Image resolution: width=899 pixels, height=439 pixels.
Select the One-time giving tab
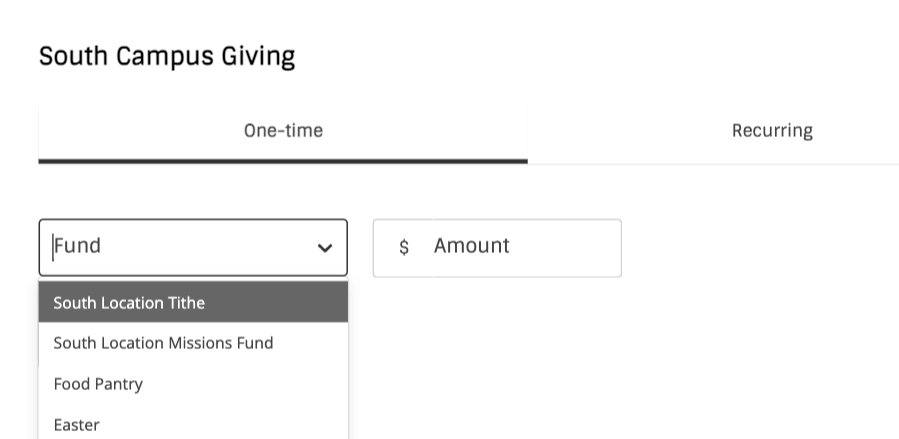click(283, 131)
